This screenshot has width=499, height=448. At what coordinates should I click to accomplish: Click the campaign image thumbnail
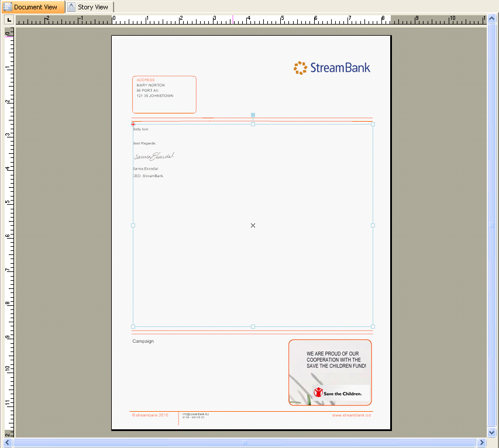tap(330, 372)
